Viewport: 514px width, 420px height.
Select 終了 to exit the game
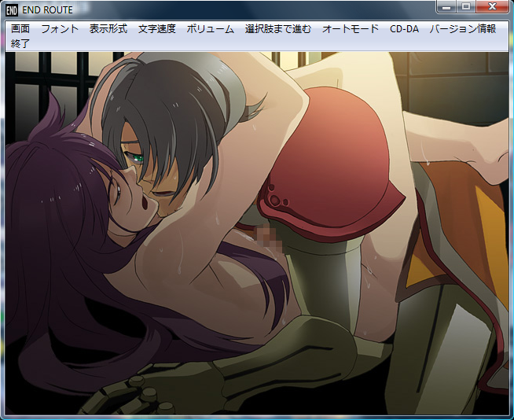(x=20, y=43)
